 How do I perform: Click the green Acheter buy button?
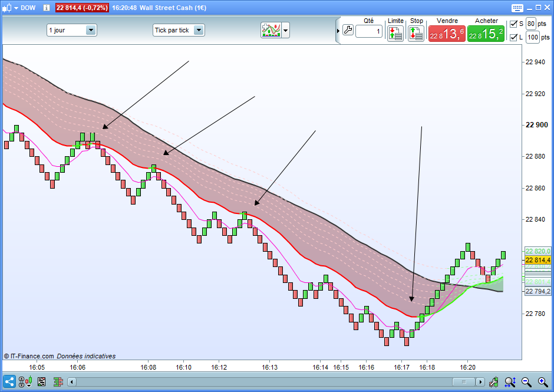(486, 34)
